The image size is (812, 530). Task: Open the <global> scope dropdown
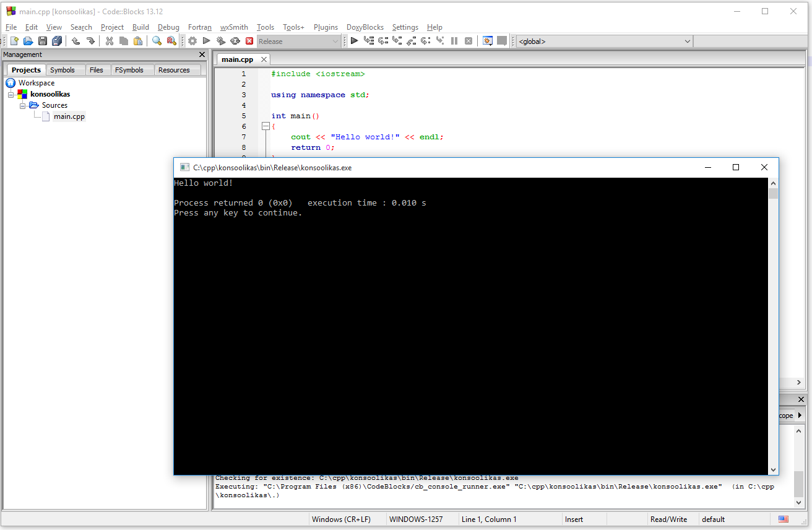[x=687, y=41]
